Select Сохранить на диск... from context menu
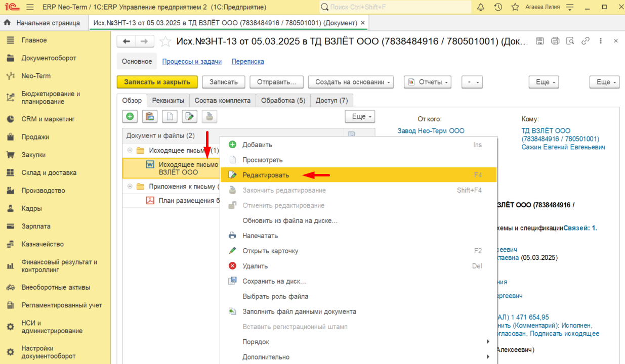Screen dimensions: 625x364 pos(359,281)
